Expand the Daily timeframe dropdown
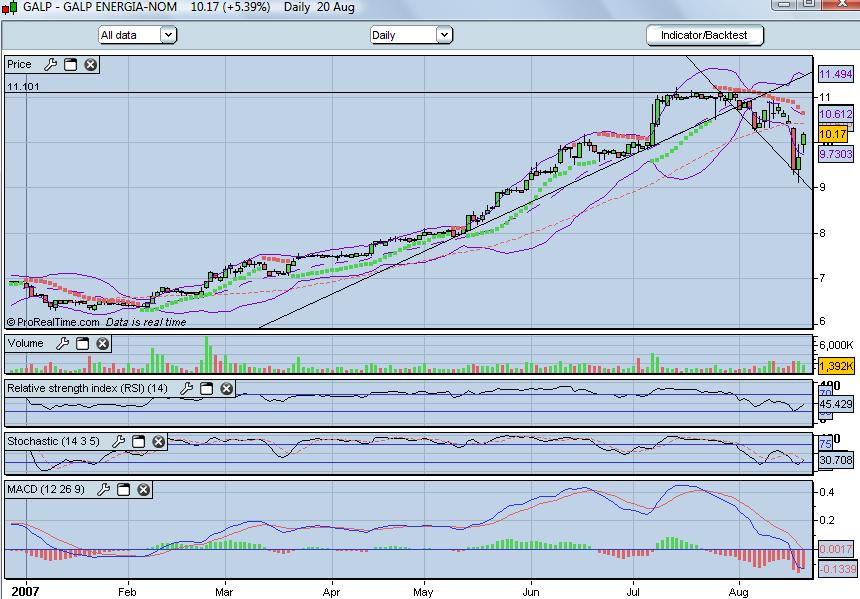The width and height of the screenshot is (860, 599). click(444, 35)
